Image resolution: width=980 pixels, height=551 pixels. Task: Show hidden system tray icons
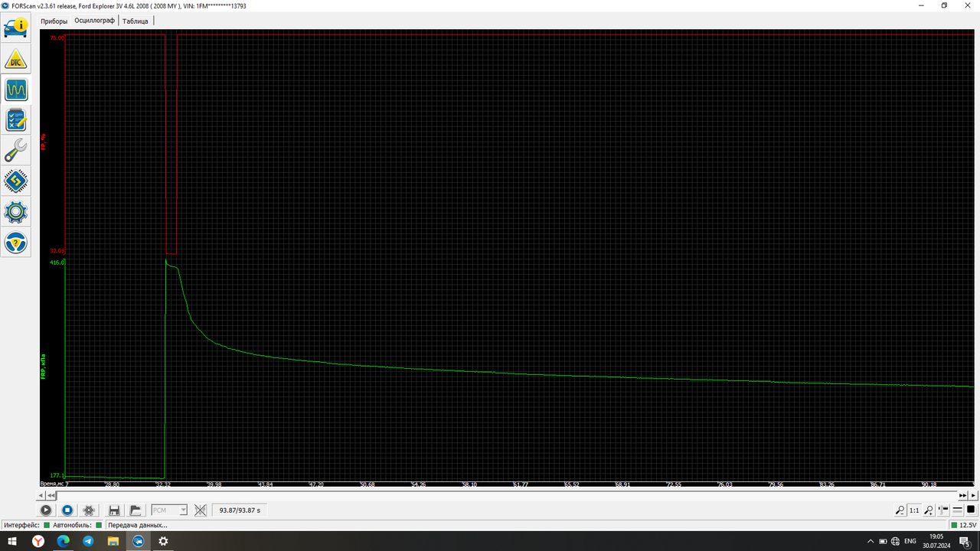(871, 541)
